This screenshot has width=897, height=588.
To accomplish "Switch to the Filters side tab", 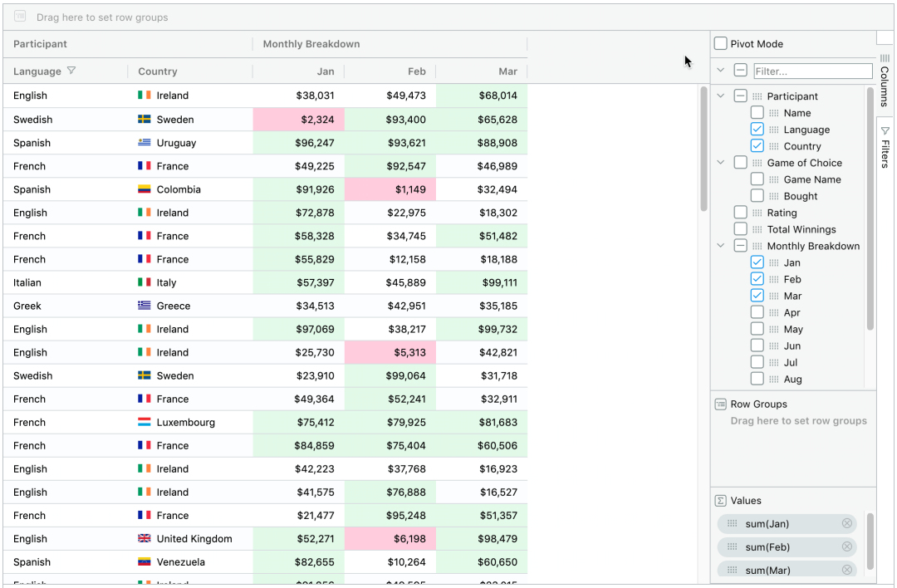I will tap(885, 146).
